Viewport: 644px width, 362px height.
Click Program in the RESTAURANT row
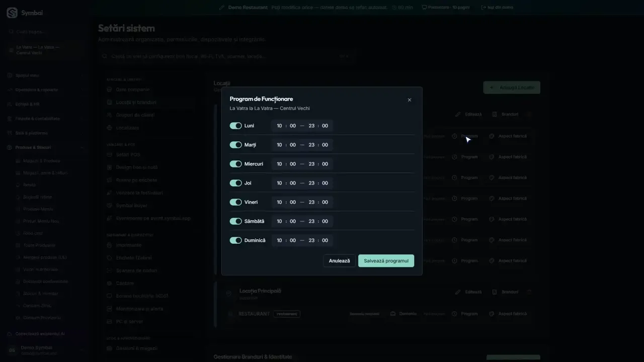(x=465, y=314)
